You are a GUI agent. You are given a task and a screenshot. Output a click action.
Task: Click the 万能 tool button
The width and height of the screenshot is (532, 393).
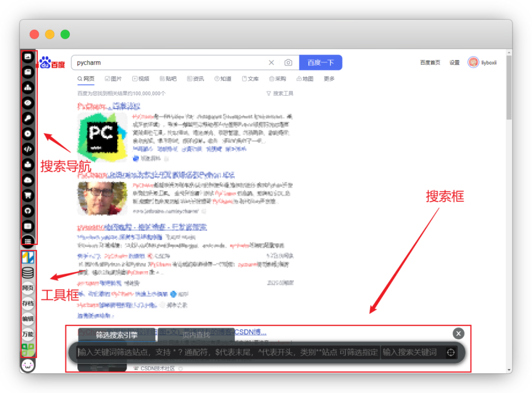point(28,334)
